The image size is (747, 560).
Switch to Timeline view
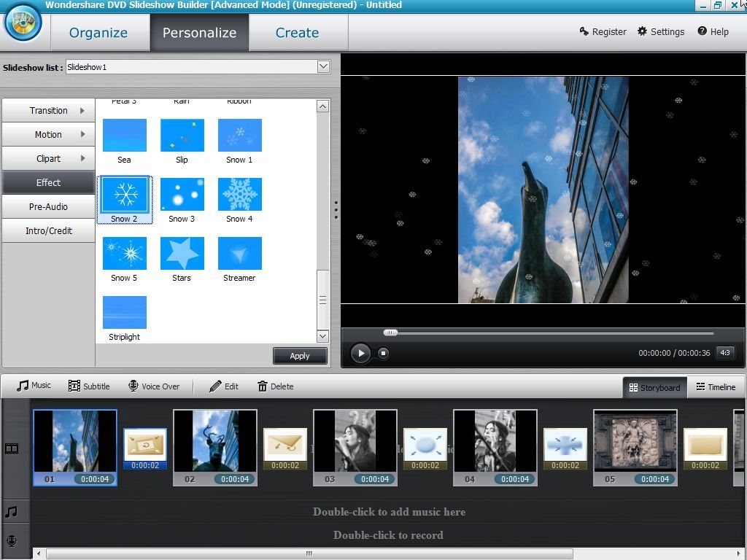pyautogui.click(x=716, y=387)
